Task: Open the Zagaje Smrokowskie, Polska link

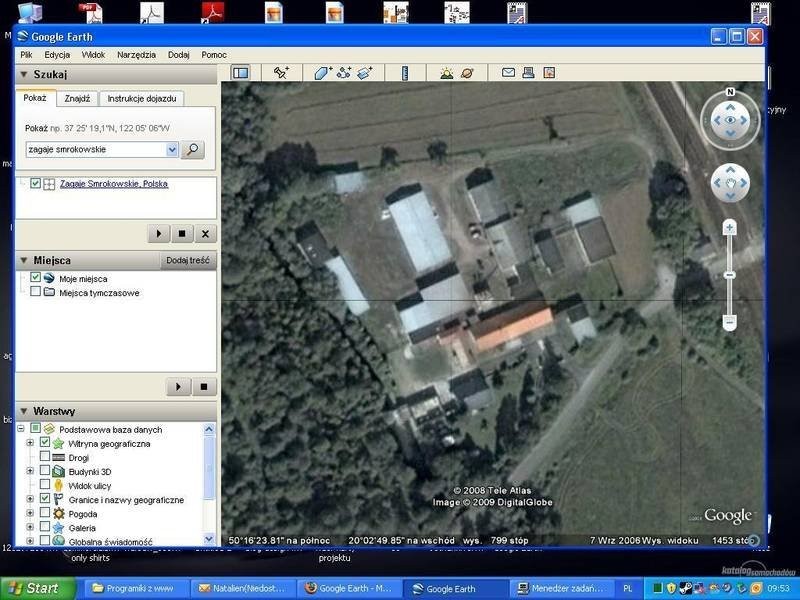Action: (114, 184)
